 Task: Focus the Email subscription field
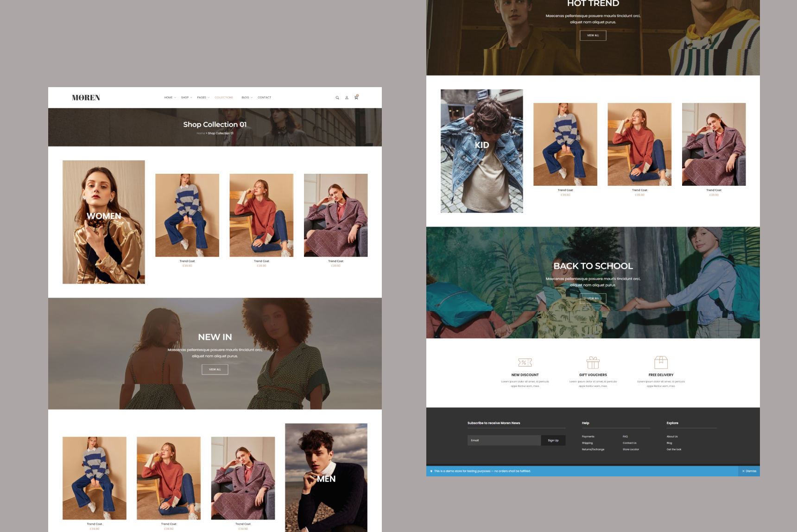point(504,441)
